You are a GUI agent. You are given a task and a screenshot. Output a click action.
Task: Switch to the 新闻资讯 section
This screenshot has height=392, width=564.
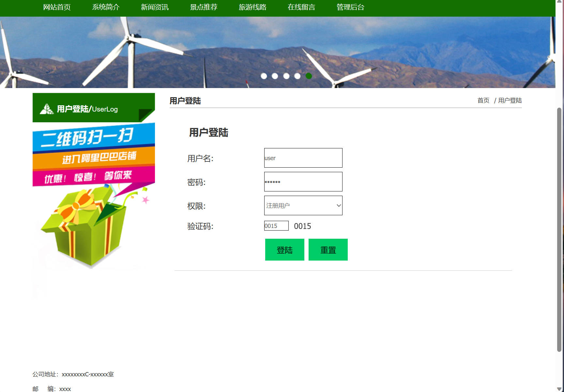pos(154,7)
